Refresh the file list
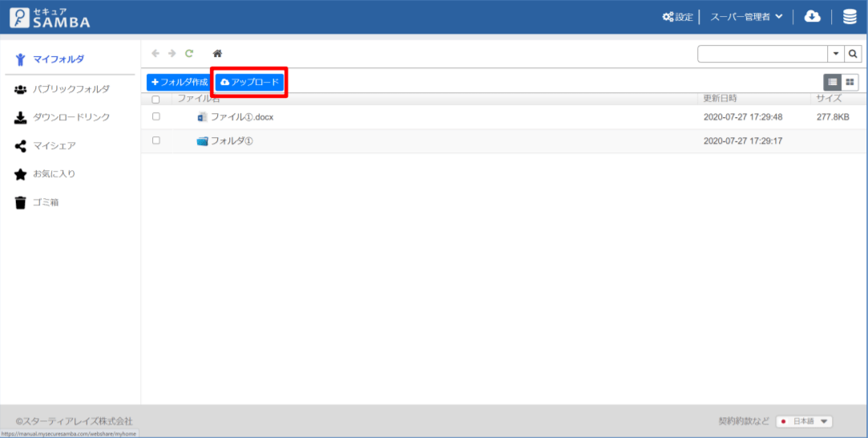This screenshot has width=868, height=438. pos(189,53)
